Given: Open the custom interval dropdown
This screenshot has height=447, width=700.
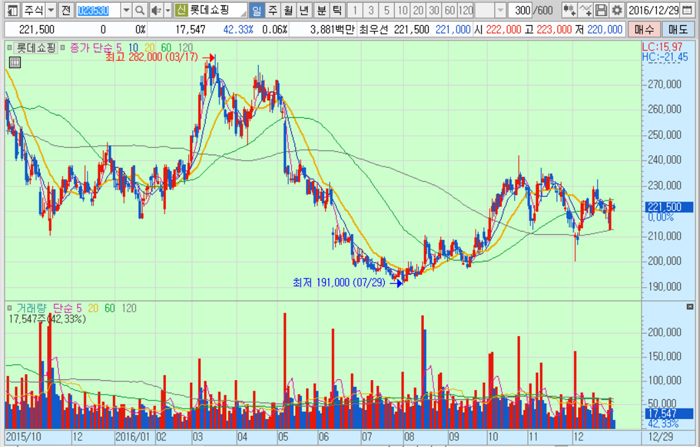Looking at the screenshot, I should 500,10.
